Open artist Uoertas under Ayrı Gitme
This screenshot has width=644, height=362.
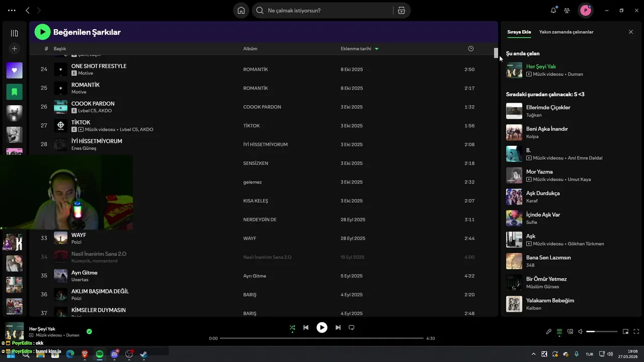point(79,280)
